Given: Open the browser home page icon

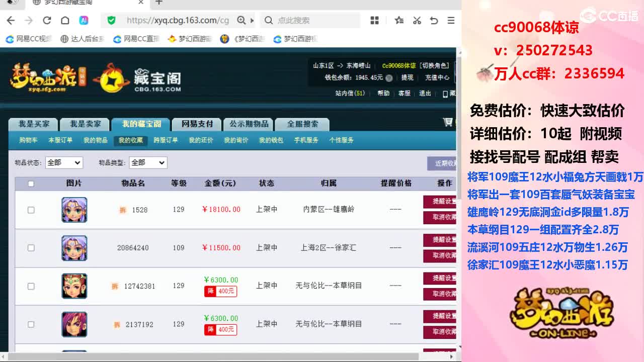Looking at the screenshot, I should [x=65, y=20].
